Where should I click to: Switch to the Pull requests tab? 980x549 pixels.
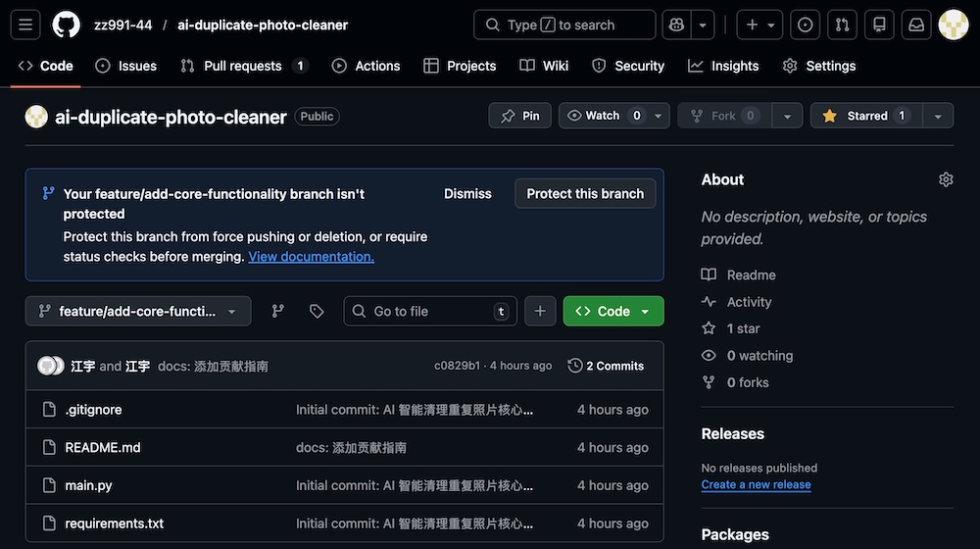pyautogui.click(x=242, y=66)
